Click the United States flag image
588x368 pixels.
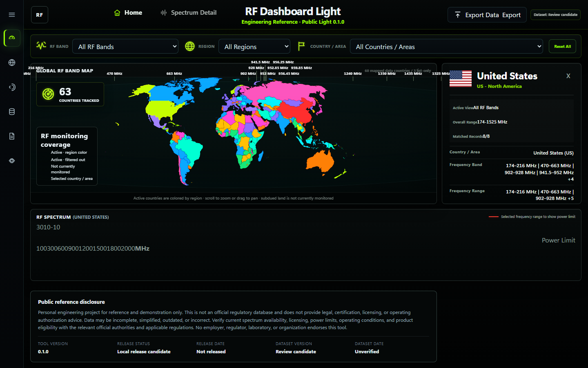point(461,79)
